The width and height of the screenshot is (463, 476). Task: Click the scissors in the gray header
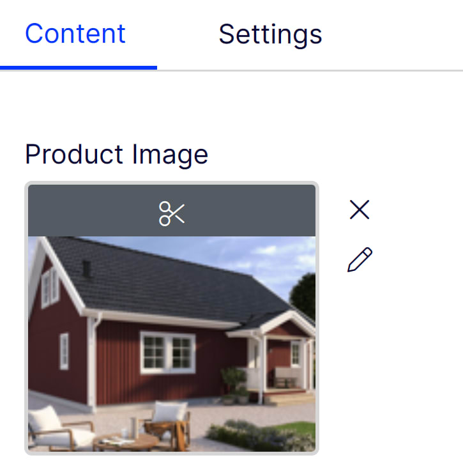tap(172, 213)
